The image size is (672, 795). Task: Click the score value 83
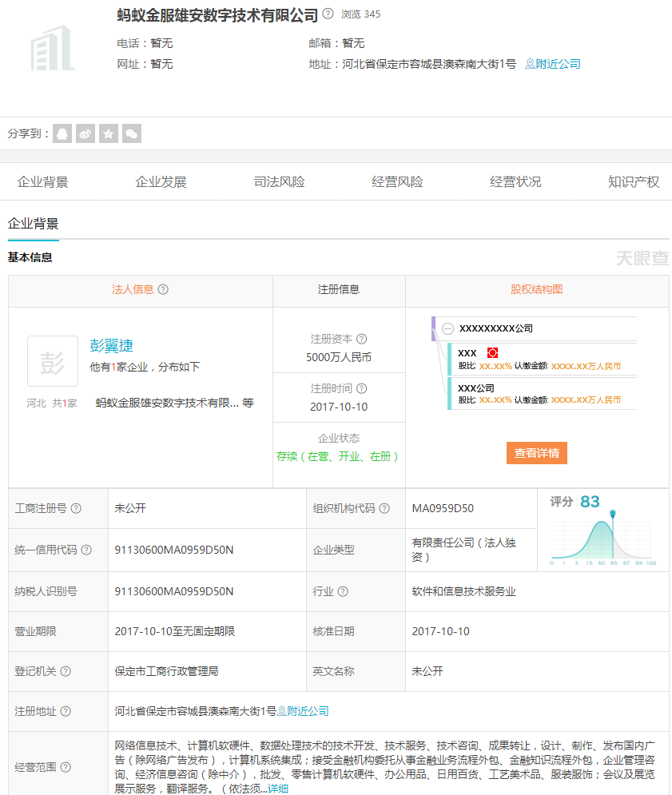click(590, 502)
